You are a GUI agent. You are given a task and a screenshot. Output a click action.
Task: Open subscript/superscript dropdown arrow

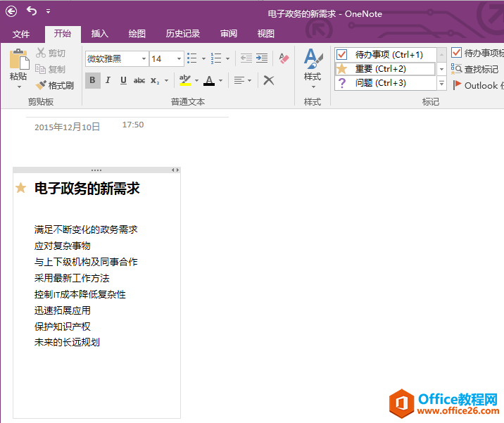pos(167,81)
